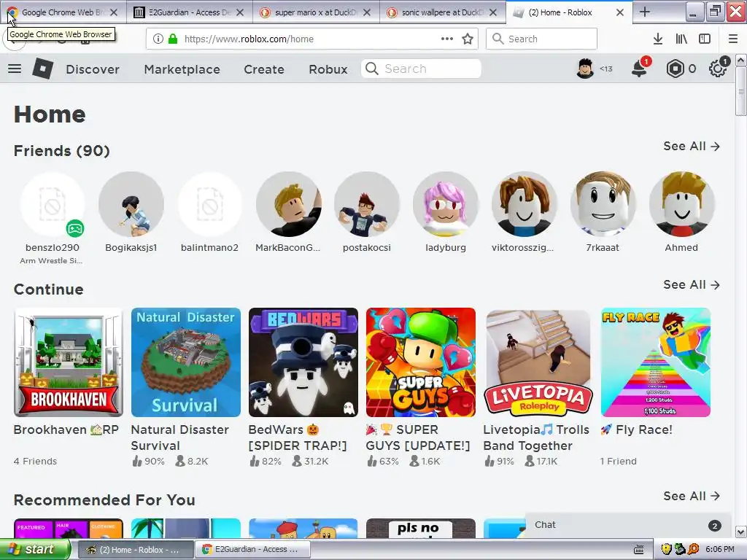Close the sonic wallpere DuckDuckGo tab

pyautogui.click(x=494, y=12)
